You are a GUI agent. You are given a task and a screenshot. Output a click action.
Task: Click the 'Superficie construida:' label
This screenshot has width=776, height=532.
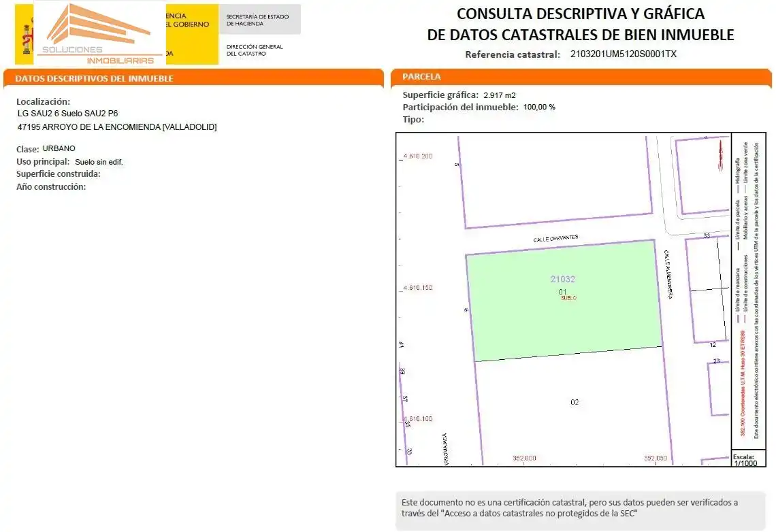point(59,174)
